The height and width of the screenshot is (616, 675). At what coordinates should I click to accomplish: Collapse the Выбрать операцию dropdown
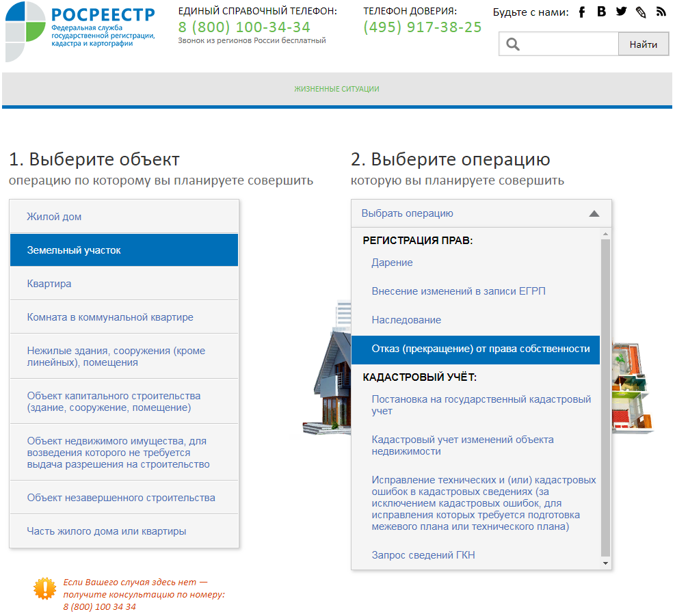481,213
